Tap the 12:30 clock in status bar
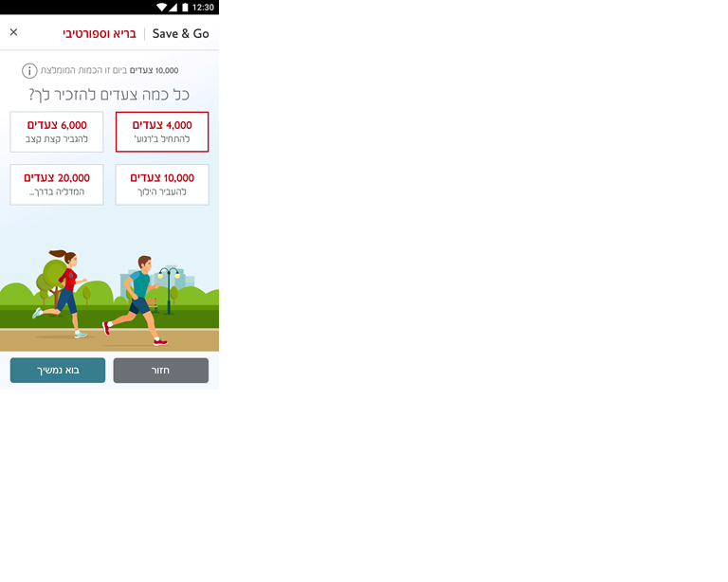728x582 pixels. (x=203, y=8)
